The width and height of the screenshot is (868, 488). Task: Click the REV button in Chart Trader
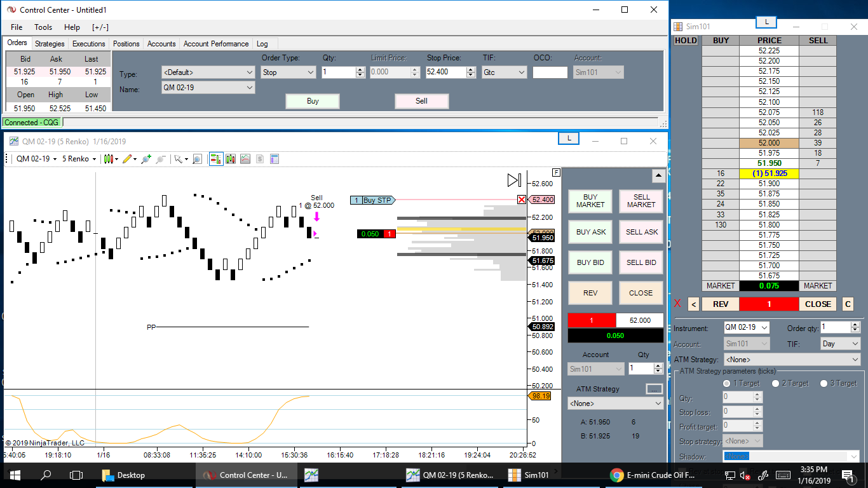tap(590, 293)
